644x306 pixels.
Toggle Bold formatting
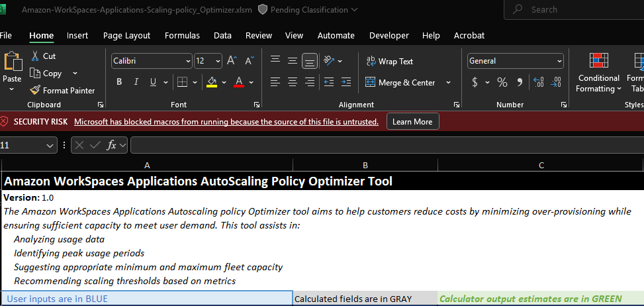point(119,83)
